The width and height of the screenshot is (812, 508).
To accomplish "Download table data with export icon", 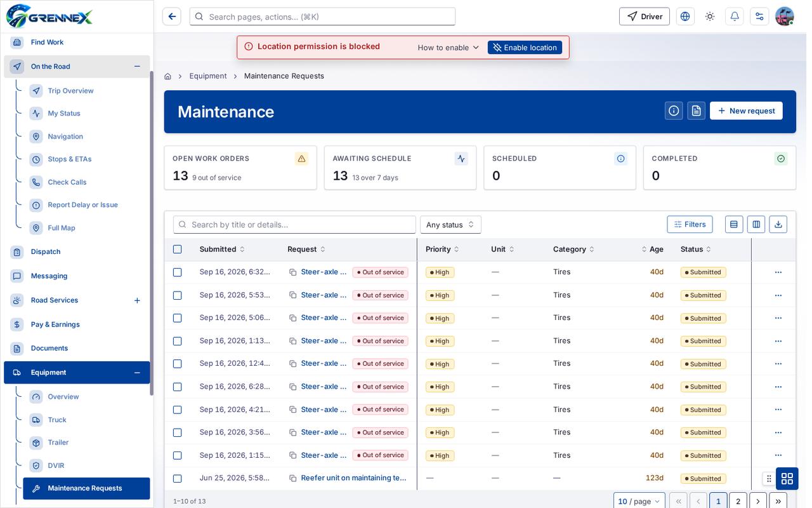I will click(x=778, y=224).
